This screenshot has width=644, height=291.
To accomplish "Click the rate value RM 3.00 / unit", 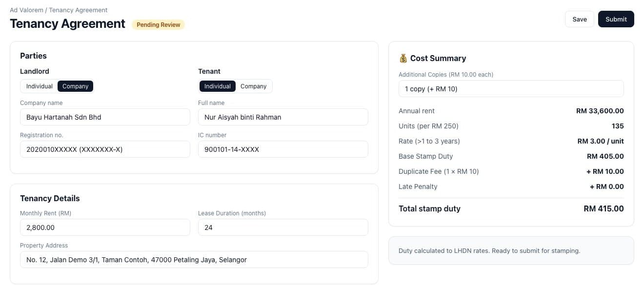I will (601, 141).
